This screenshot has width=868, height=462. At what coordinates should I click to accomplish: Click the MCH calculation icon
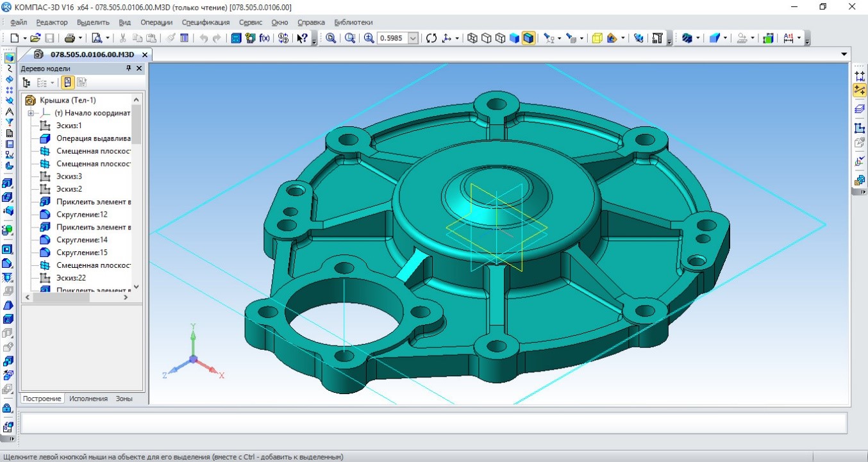tap(656, 38)
